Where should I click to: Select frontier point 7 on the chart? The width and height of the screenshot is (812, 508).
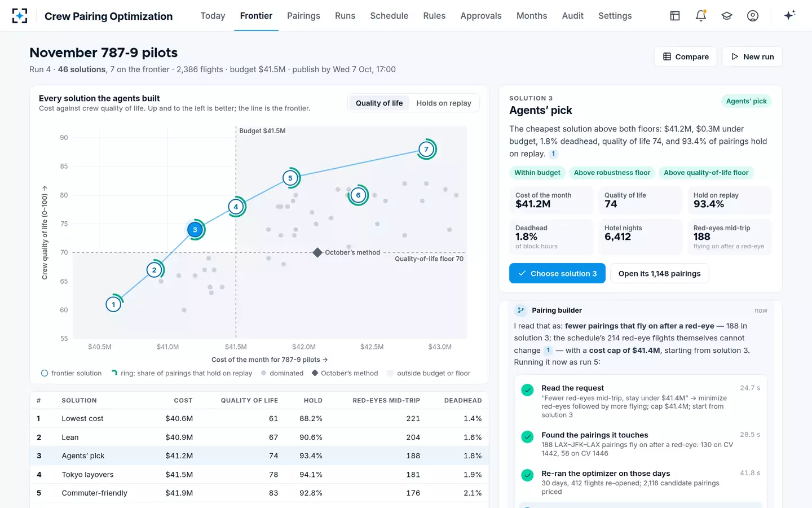[x=426, y=150]
